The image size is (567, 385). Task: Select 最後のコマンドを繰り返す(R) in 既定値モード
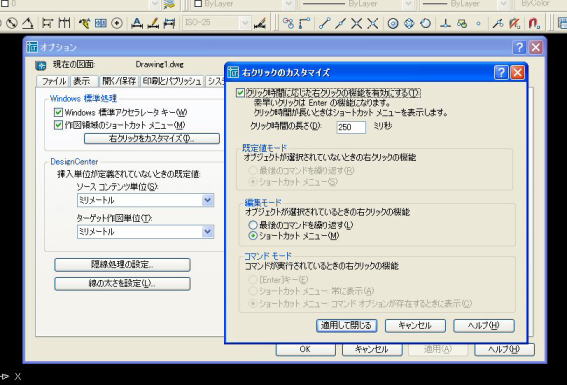(253, 170)
